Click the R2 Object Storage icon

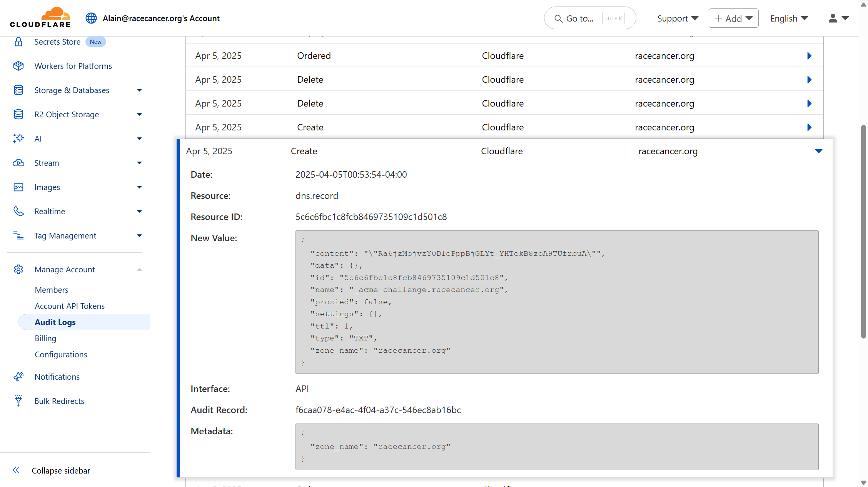point(18,114)
